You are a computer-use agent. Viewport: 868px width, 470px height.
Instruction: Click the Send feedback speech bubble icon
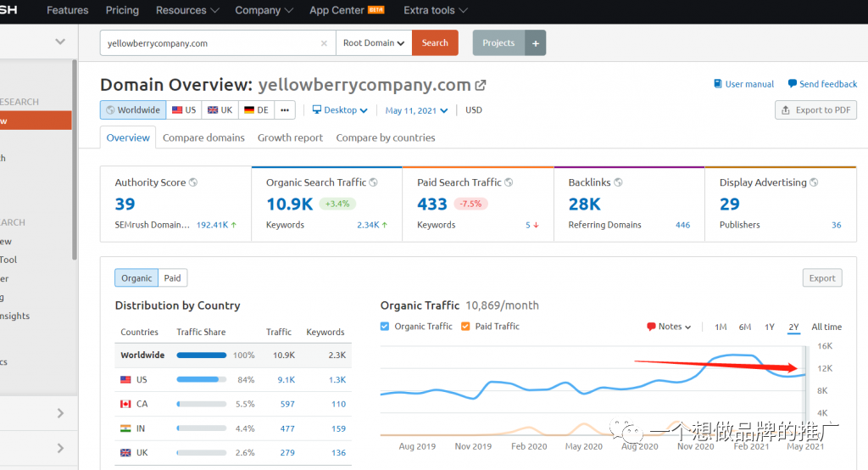[x=793, y=84]
